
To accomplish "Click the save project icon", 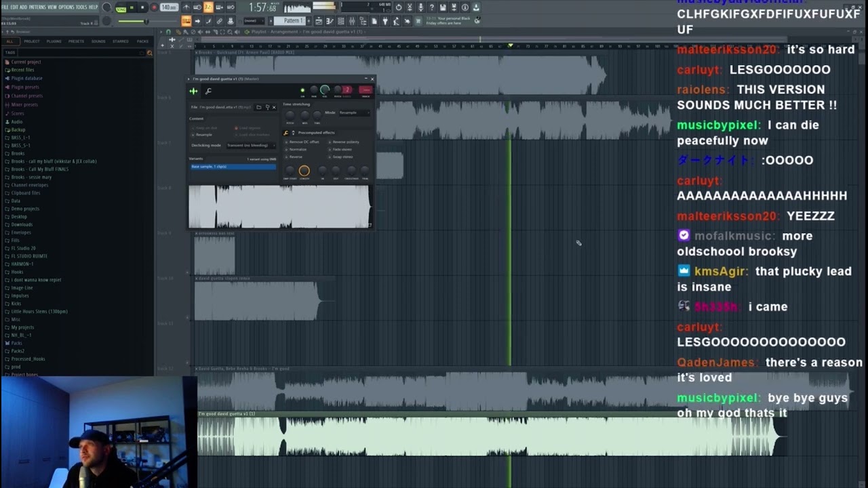I will pyautogui.click(x=442, y=7).
